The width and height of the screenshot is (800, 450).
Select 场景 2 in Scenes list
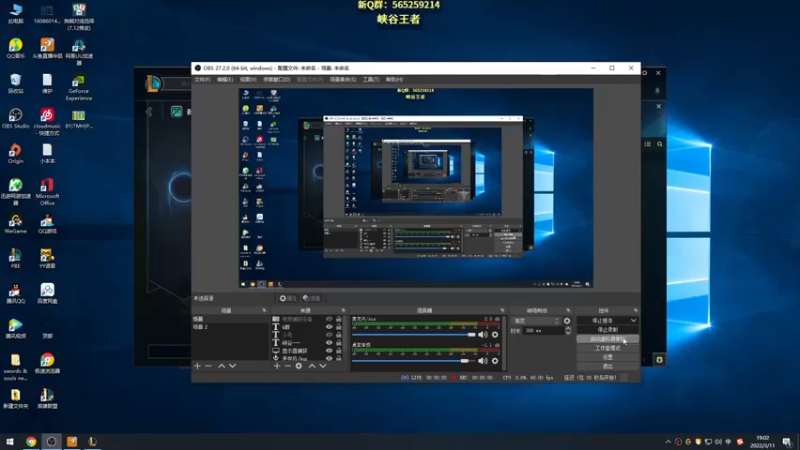[231, 327]
